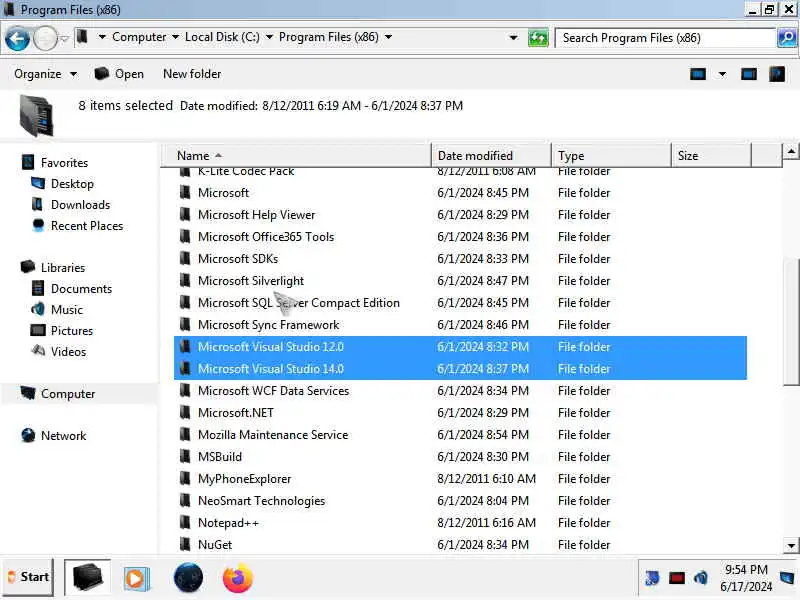Click Computer in the address breadcrumb

pos(139,37)
